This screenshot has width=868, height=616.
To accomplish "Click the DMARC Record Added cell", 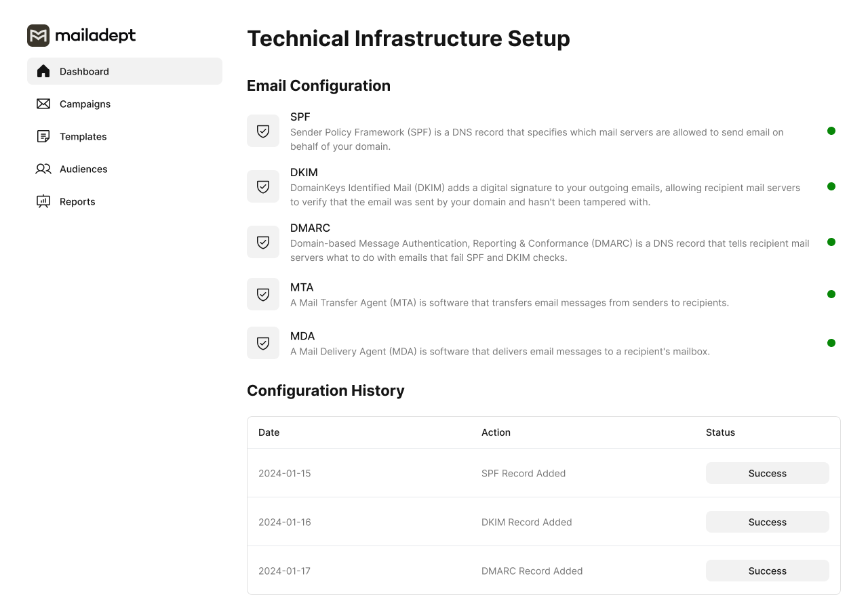I will (x=532, y=571).
